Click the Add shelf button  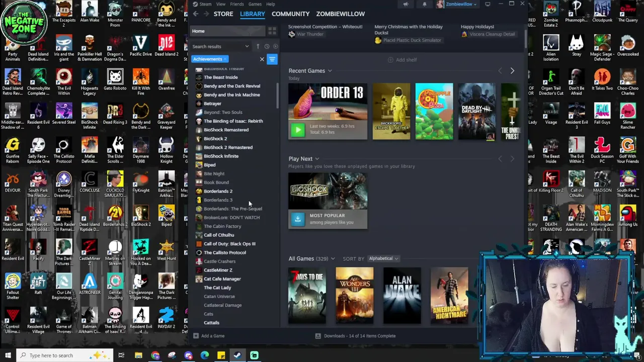(402, 60)
